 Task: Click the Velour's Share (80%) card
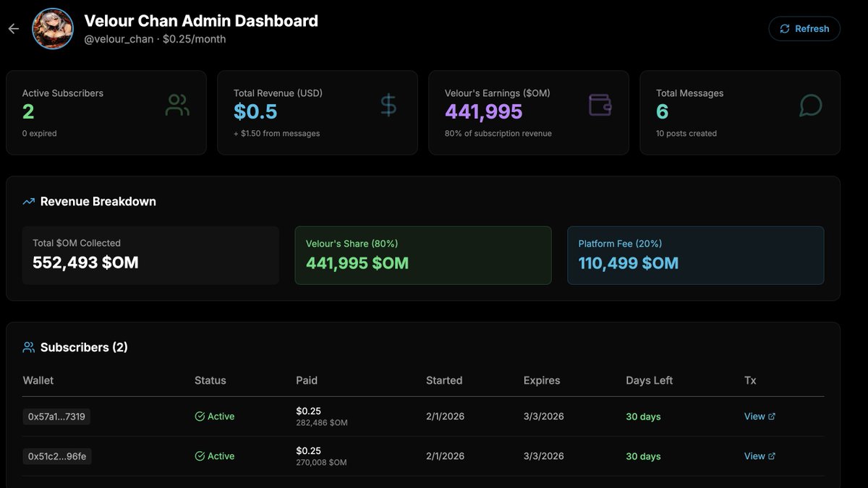422,254
